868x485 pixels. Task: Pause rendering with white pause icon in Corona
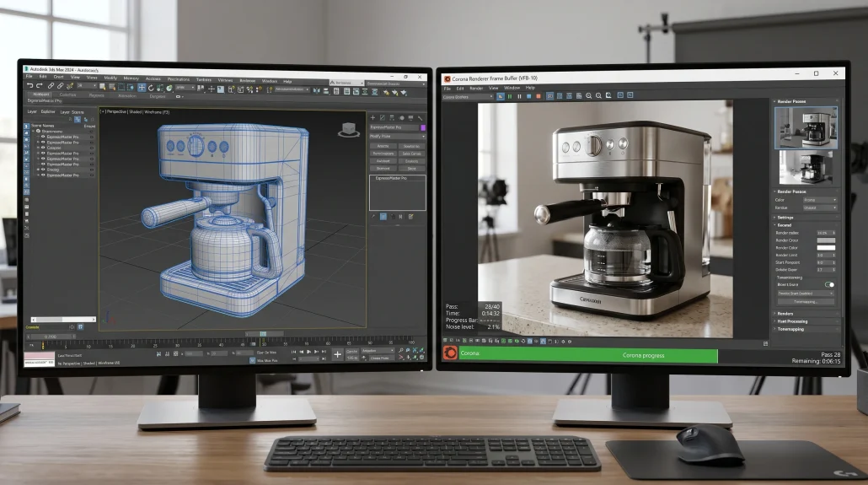pos(519,96)
